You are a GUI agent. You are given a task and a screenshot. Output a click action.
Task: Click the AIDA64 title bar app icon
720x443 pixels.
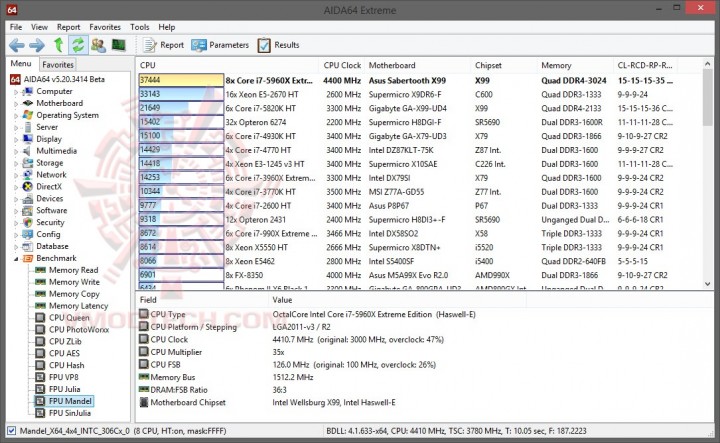(x=12, y=10)
